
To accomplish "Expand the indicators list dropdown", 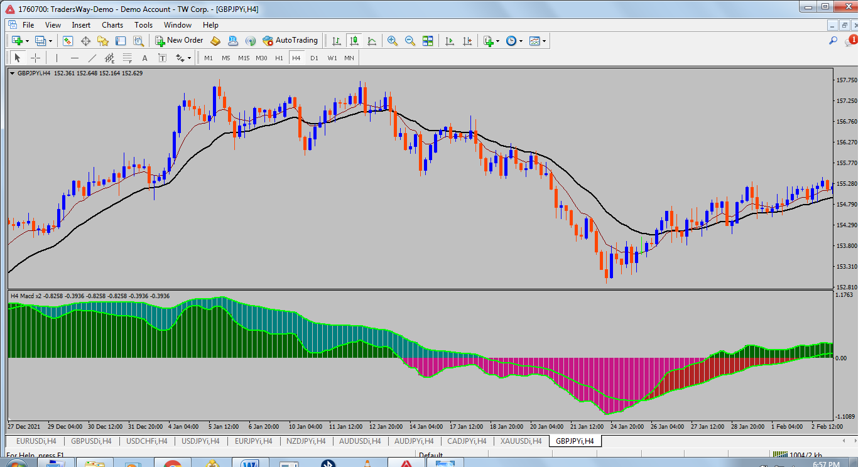I will click(497, 41).
